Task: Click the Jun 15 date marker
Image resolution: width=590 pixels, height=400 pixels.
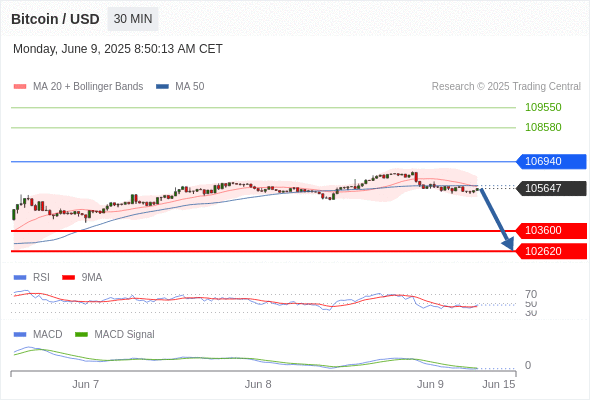Action: 499,384
